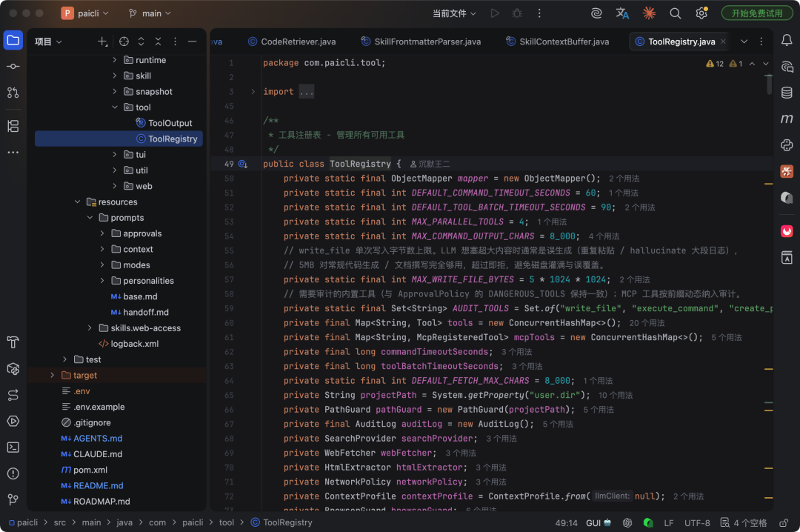Click the new file plus icon in project panel
This screenshot has width=800, height=532.
coord(102,41)
